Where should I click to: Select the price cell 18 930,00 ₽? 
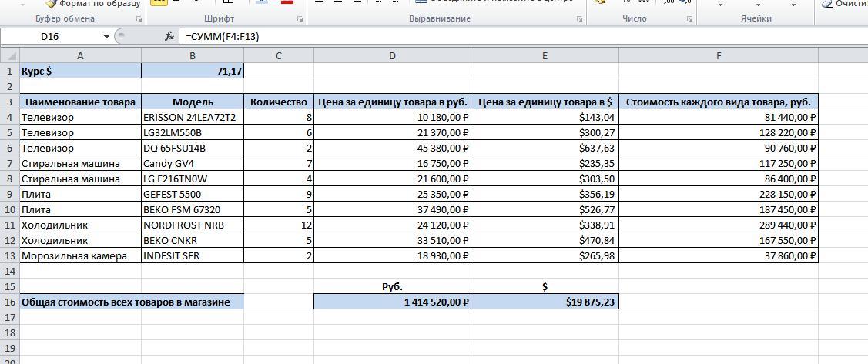click(x=393, y=255)
